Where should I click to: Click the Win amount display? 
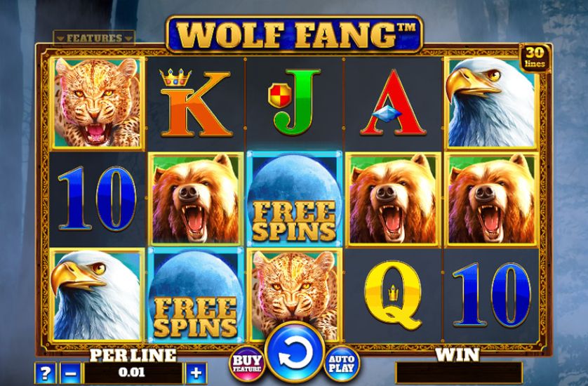(x=459, y=373)
